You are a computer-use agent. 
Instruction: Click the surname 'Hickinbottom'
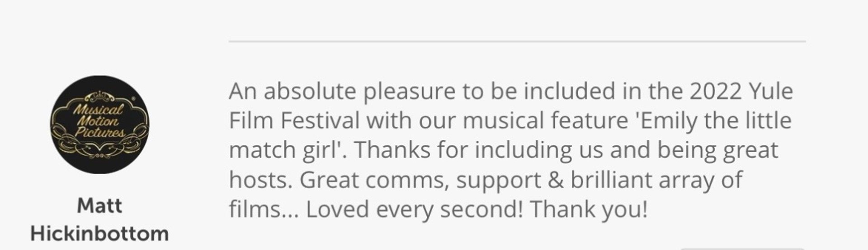pos(99,234)
